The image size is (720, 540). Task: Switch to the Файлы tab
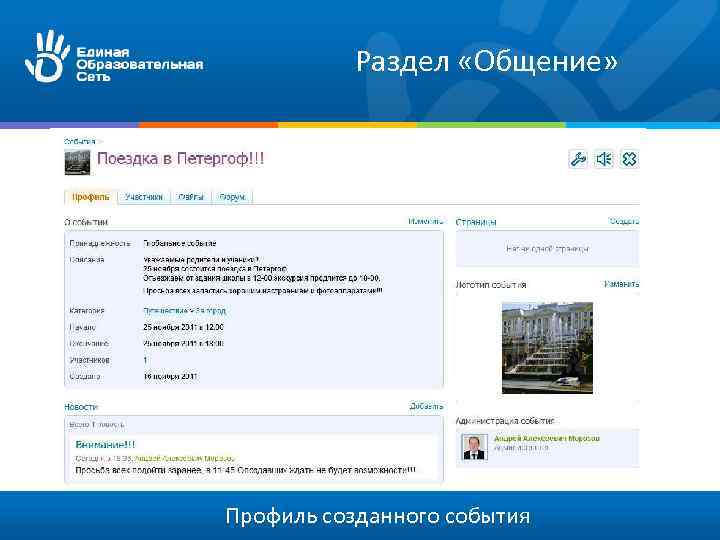point(191,197)
